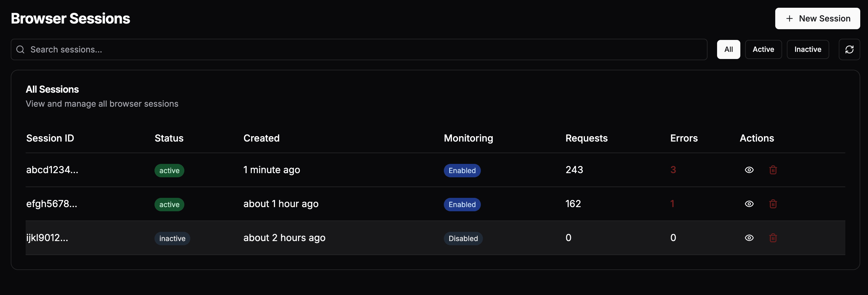Click the Browser Sessions page title
The image size is (868, 295).
70,18
